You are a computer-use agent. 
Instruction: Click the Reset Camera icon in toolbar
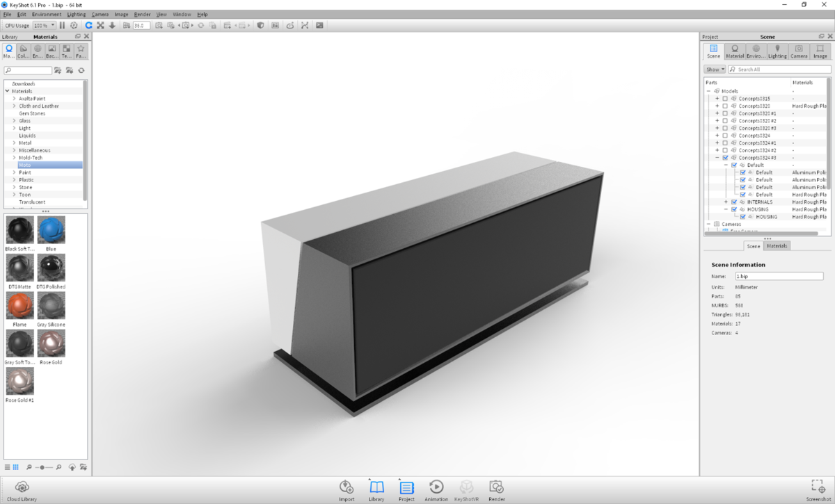[201, 25]
